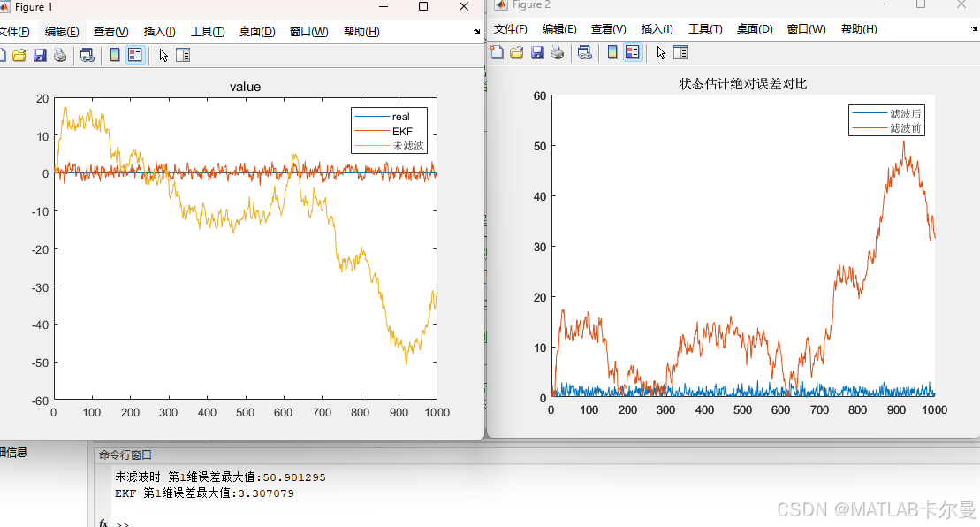Toggle insert legend icon in Figure 2
The image size is (980, 527).
point(633,52)
